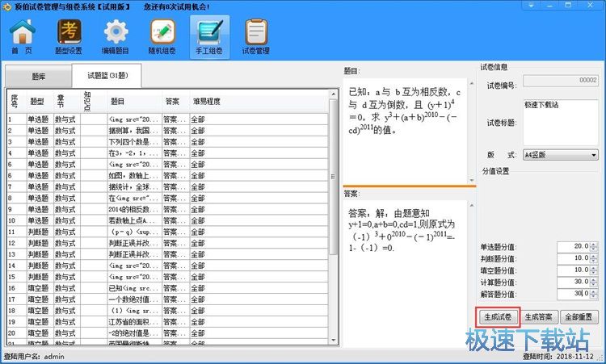This screenshot has height=364, width=606.
Task: Click the 全部重置 button
Action: [579, 317]
